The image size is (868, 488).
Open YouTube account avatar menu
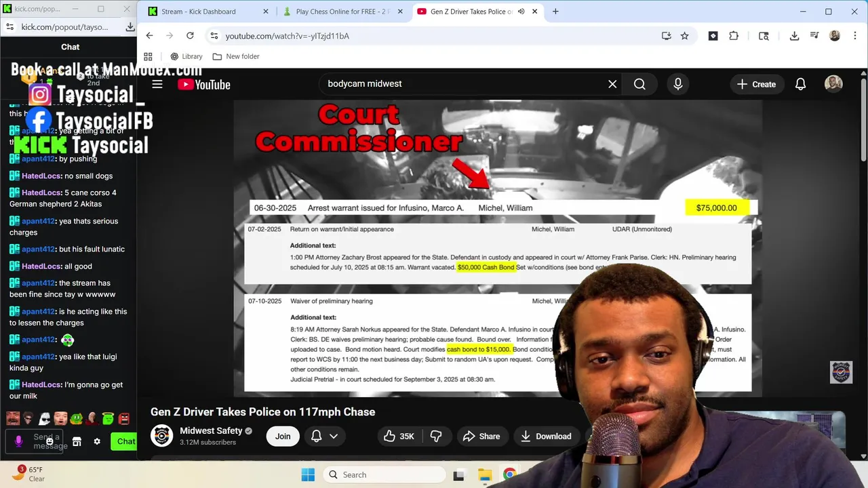click(x=833, y=84)
